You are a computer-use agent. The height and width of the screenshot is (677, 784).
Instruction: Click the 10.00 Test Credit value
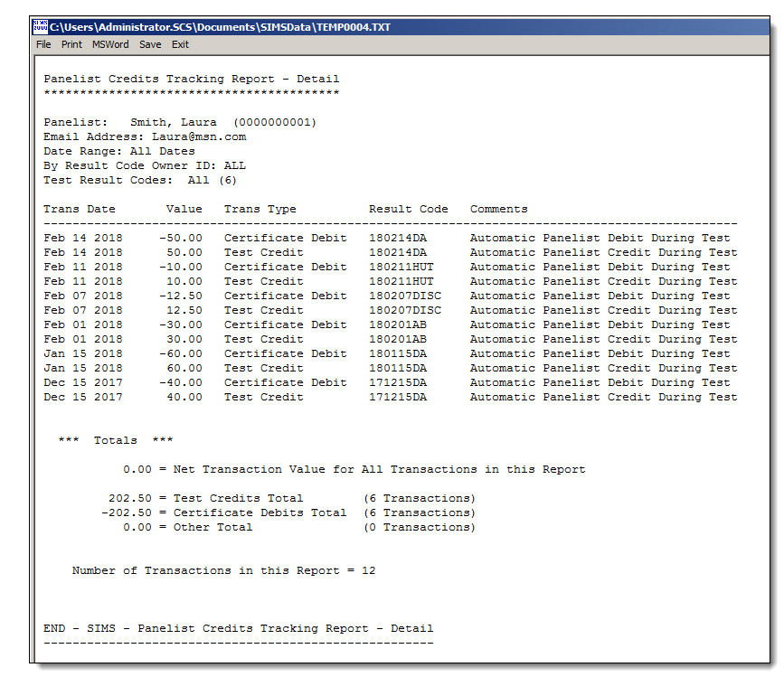pyautogui.click(x=184, y=282)
